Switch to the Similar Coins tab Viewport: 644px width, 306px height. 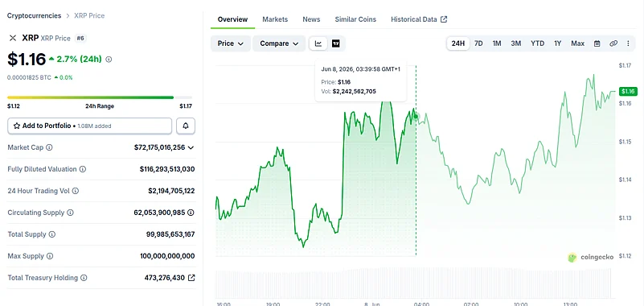click(355, 19)
